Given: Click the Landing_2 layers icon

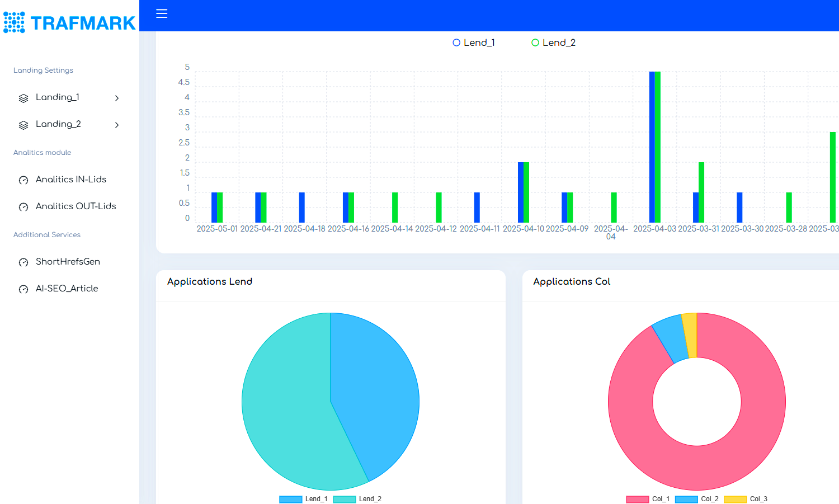Looking at the screenshot, I should click(23, 125).
